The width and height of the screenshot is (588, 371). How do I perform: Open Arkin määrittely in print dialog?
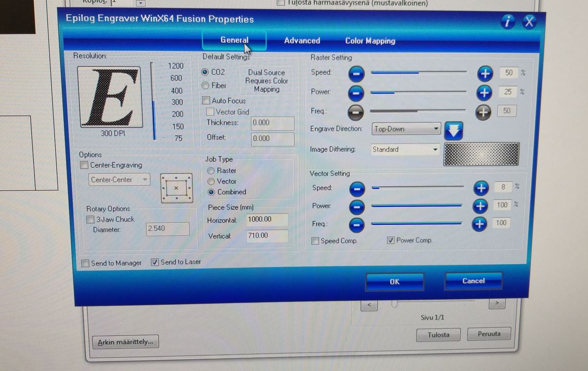pos(125,342)
